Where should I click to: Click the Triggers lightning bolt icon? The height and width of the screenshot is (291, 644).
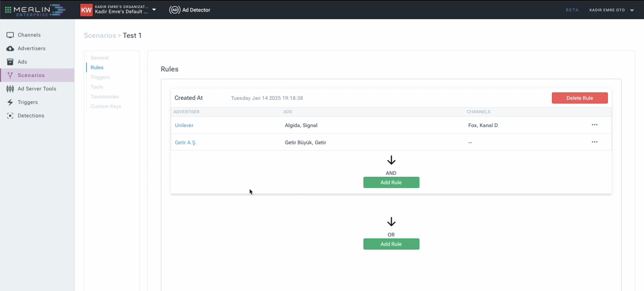10,102
